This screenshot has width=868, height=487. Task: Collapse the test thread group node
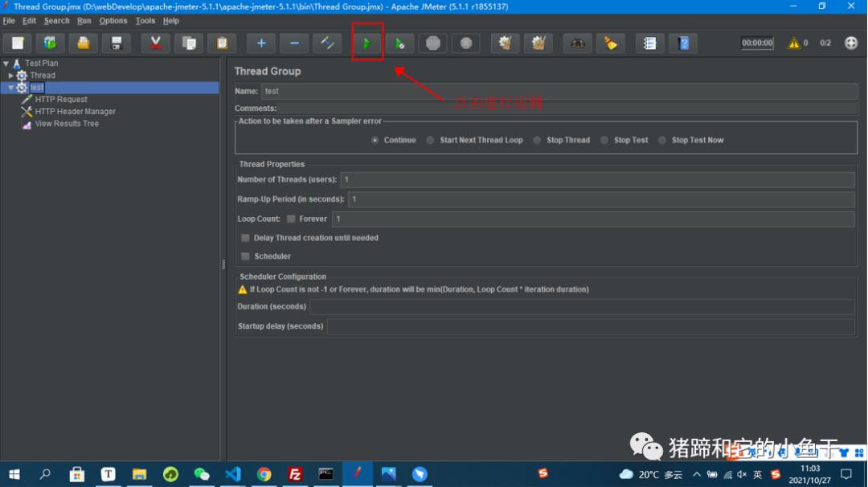coord(10,88)
